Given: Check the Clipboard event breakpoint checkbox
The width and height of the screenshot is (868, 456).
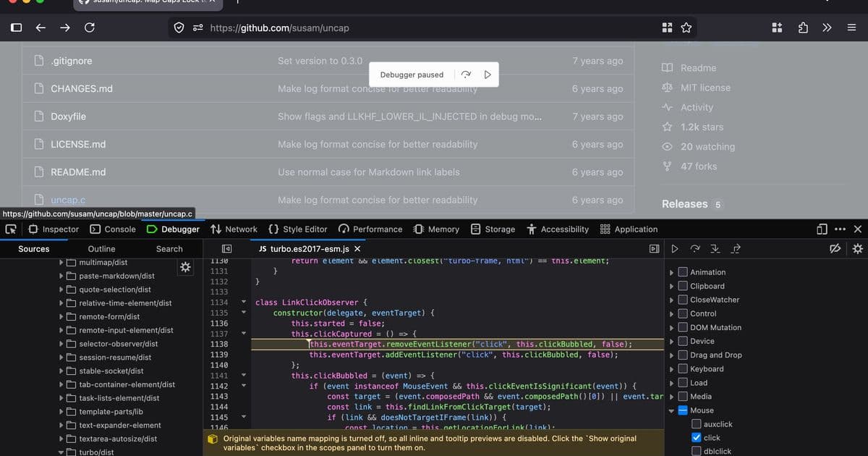Looking at the screenshot, I should click(683, 286).
